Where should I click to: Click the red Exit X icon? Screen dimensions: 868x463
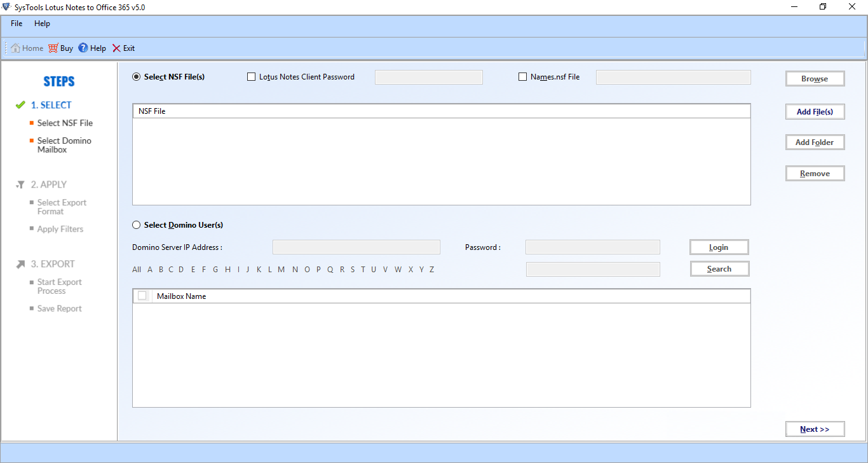pos(116,48)
